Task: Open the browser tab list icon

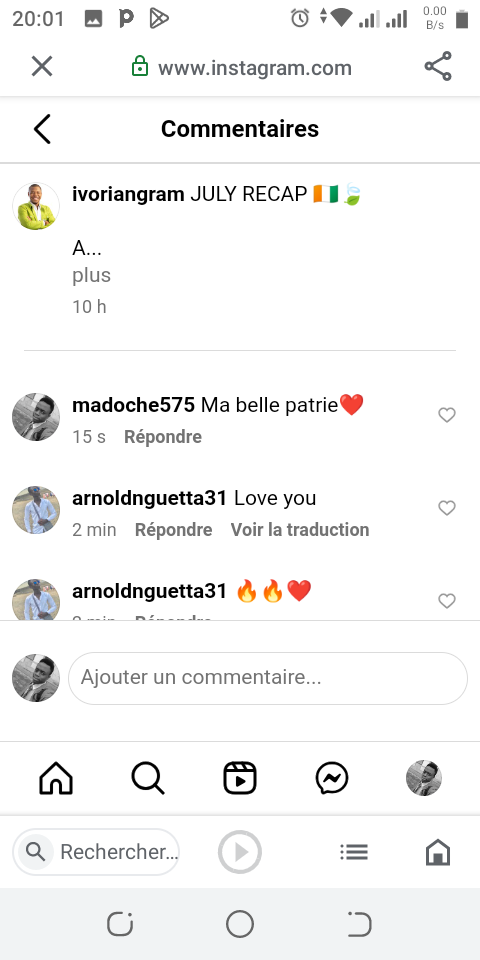Action: tap(354, 852)
